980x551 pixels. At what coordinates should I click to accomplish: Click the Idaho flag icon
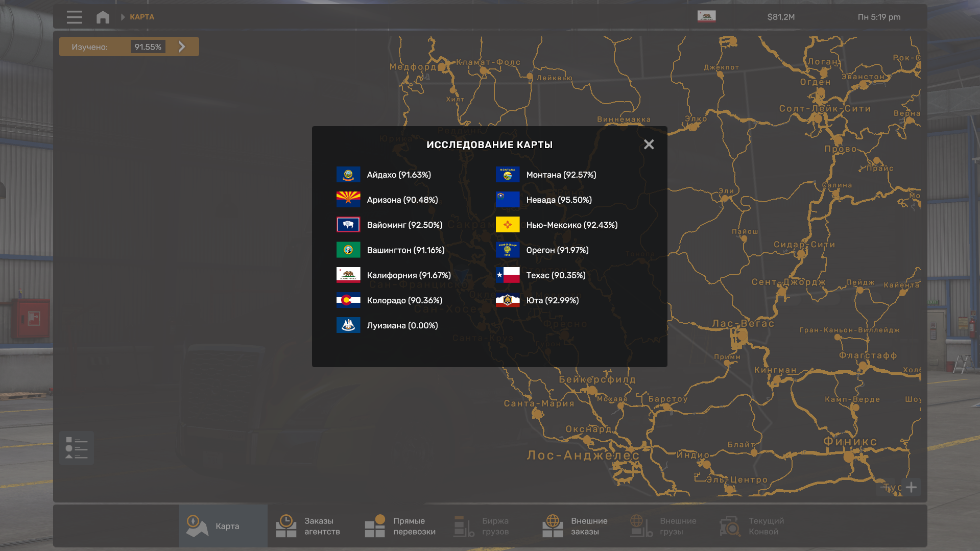[348, 175]
